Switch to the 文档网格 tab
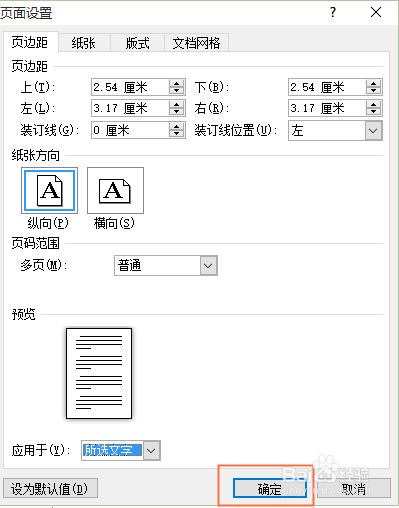The image size is (399, 508). [x=196, y=43]
